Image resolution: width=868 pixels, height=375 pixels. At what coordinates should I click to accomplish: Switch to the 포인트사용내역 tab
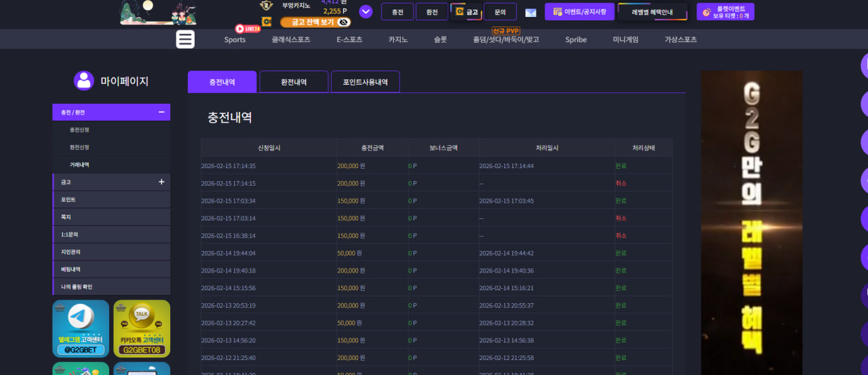coord(366,81)
